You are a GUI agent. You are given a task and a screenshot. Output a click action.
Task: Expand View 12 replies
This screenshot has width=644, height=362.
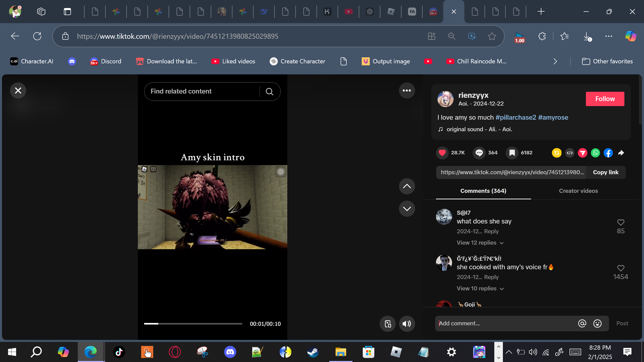(x=480, y=243)
